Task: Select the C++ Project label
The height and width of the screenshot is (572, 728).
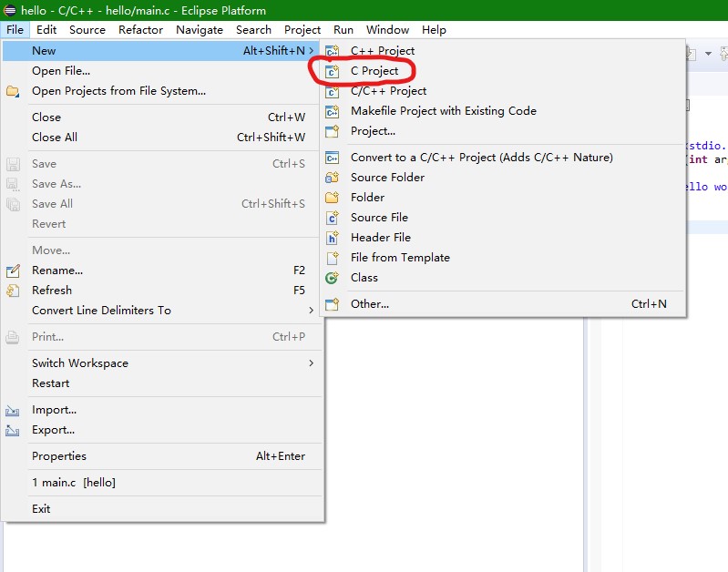Action: click(x=383, y=51)
